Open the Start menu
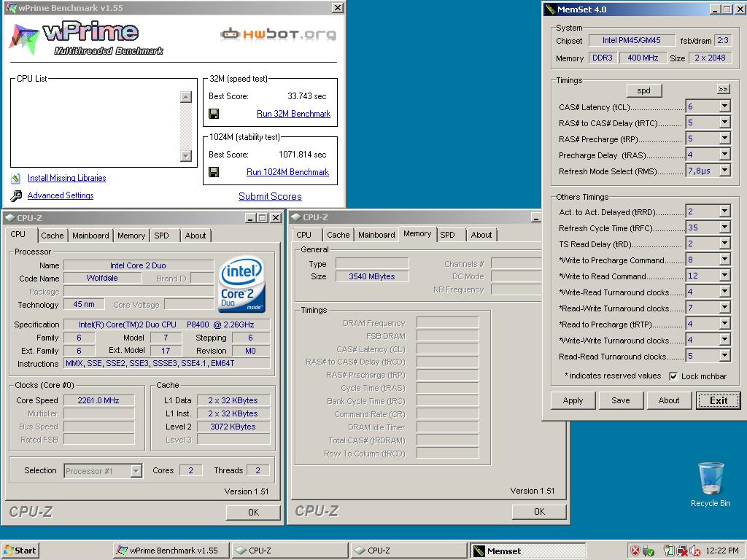Screen dimensions: 747x560 20,551
